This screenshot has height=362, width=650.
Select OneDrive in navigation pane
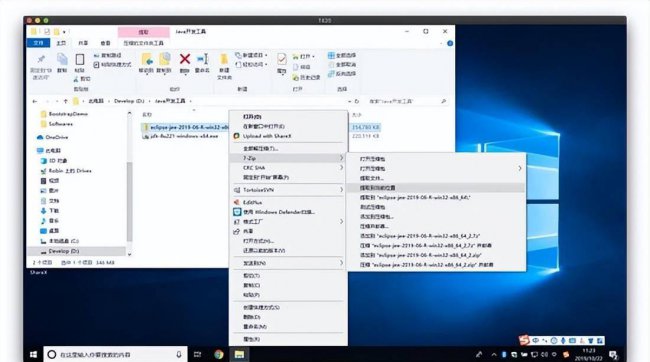pos(56,137)
